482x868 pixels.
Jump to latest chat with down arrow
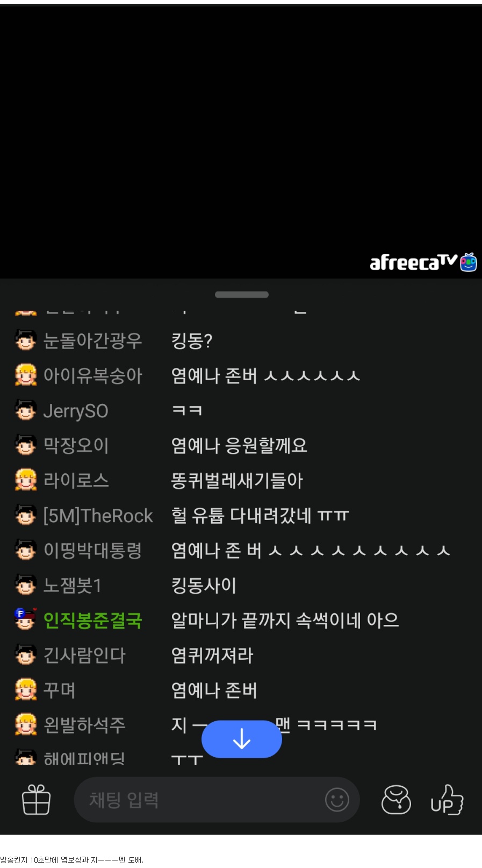[242, 739]
